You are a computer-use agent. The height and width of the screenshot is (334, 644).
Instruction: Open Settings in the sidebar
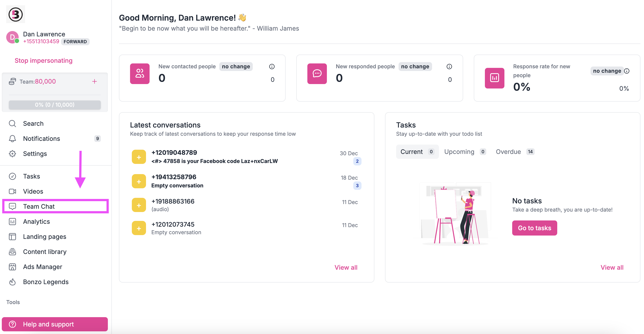point(55,154)
